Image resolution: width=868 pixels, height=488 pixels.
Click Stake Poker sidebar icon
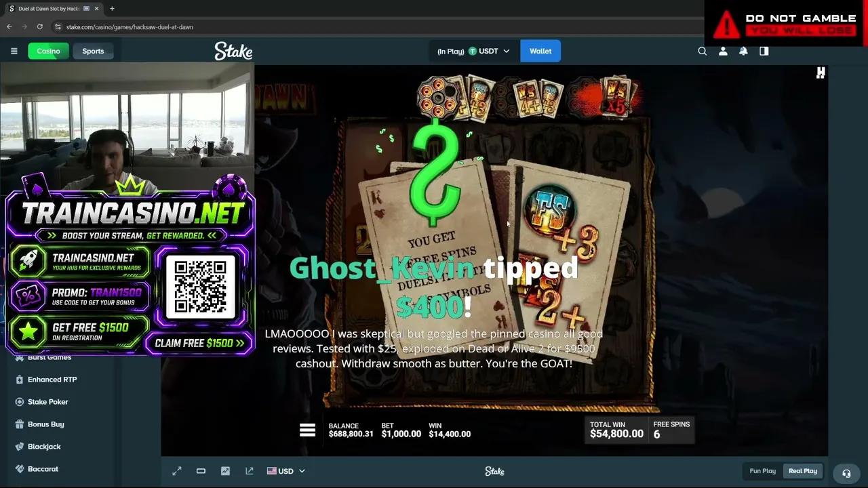(20, 402)
